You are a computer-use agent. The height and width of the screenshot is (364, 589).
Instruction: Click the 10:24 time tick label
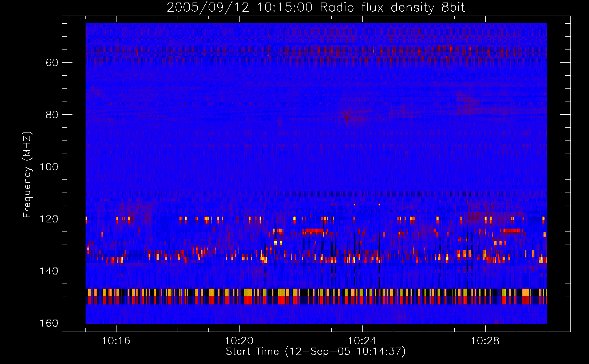point(362,341)
